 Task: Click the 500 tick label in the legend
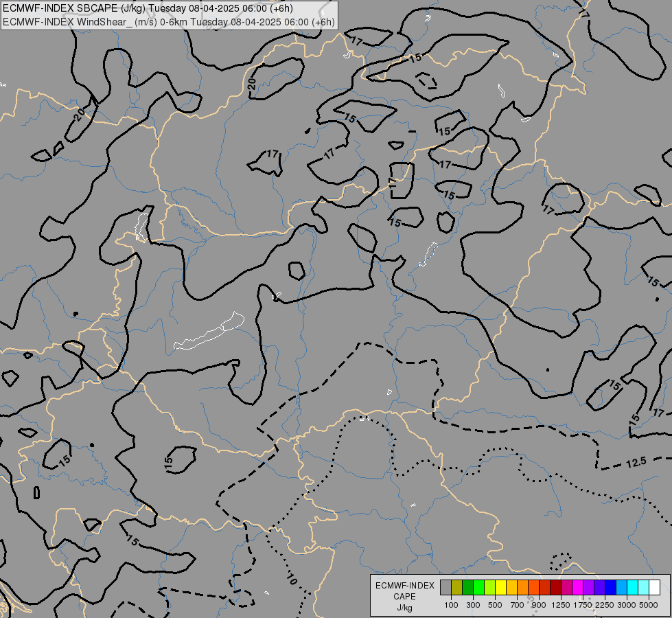[x=495, y=605]
